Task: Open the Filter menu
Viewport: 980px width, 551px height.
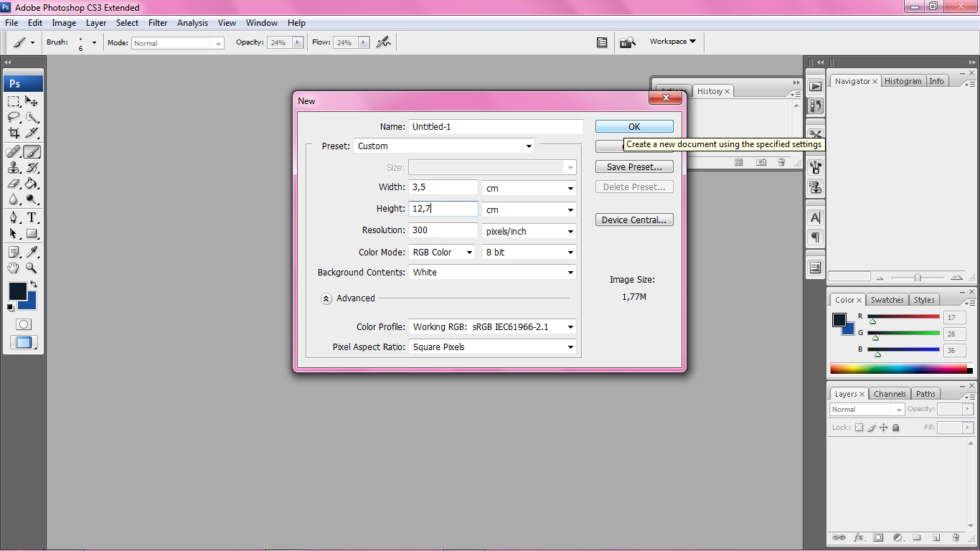Action: pyautogui.click(x=158, y=23)
